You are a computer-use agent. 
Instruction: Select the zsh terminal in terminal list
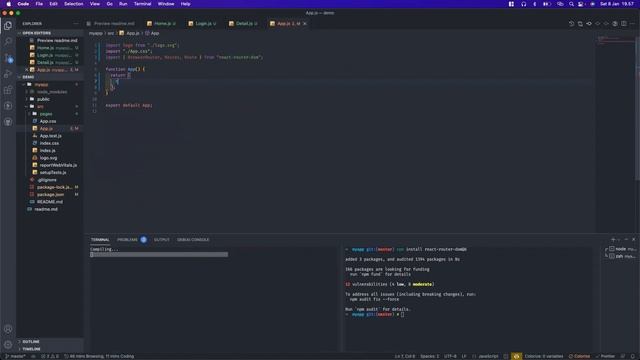(x=622, y=257)
